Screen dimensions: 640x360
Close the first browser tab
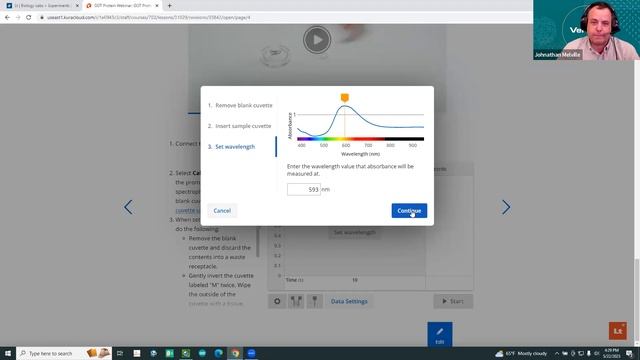pyautogui.click(x=77, y=6)
